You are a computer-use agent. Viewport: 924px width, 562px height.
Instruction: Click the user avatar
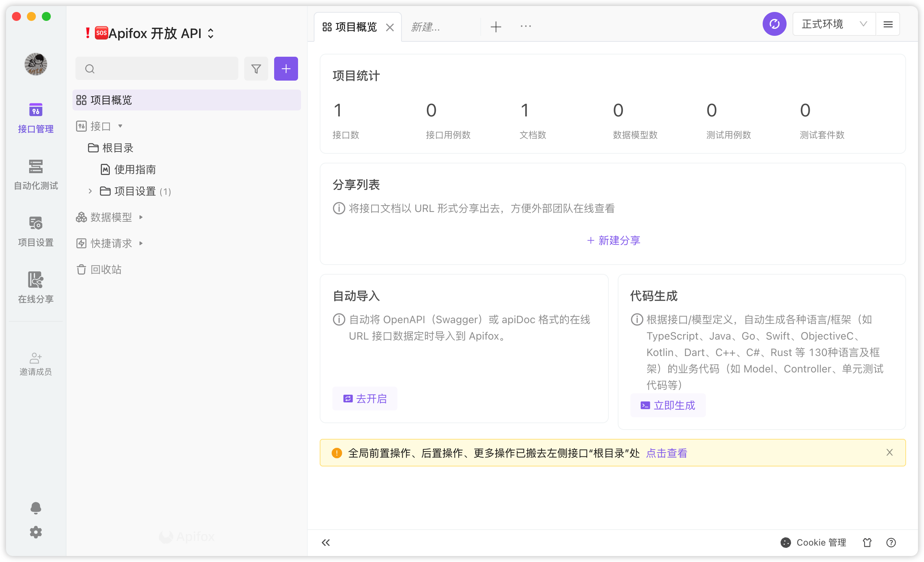pos(35,64)
